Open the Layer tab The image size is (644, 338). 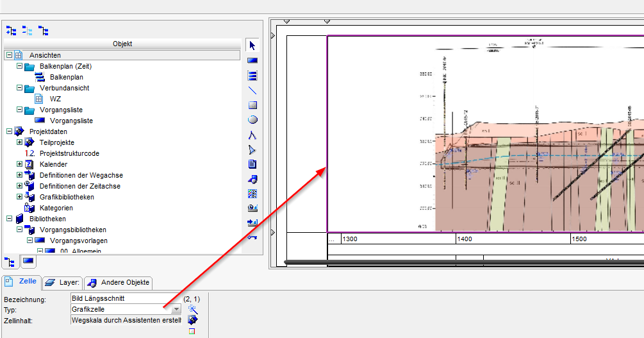tap(63, 282)
